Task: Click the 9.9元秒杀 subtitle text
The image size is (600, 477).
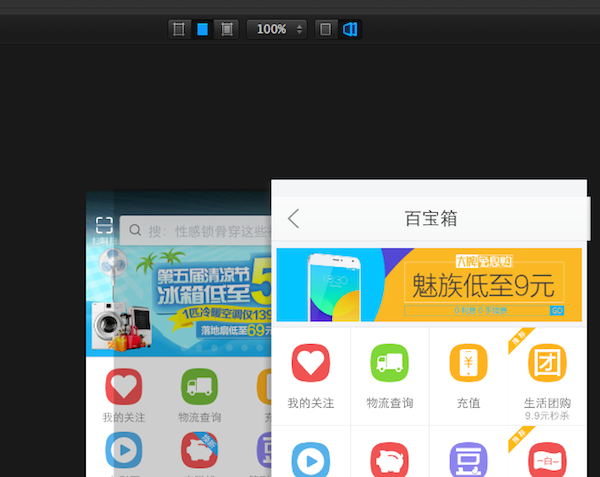Action: [x=547, y=416]
